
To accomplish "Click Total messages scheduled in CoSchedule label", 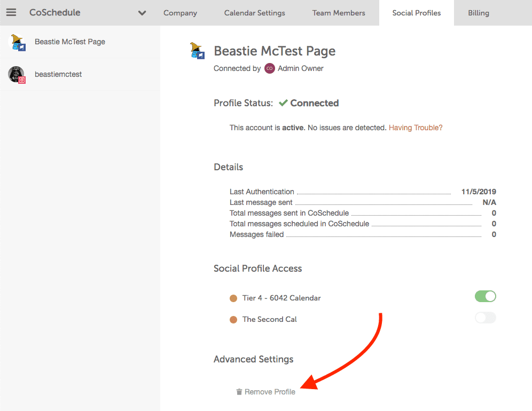I will [299, 224].
